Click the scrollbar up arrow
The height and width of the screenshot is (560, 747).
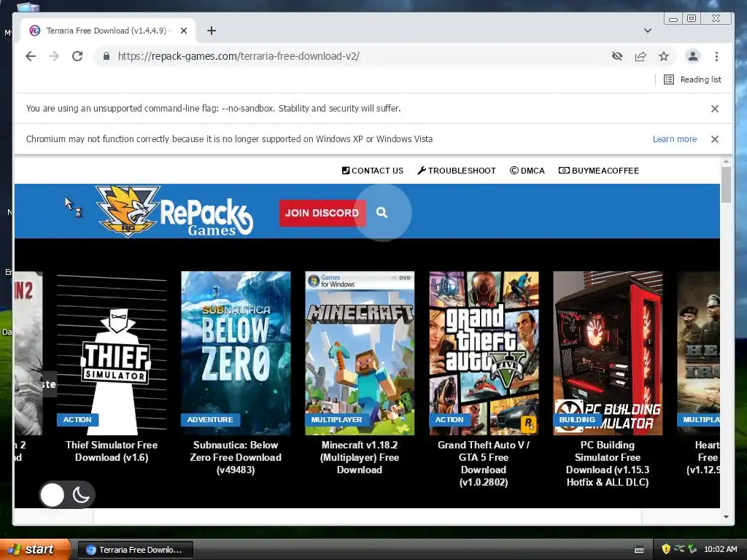click(x=726, y=162)
